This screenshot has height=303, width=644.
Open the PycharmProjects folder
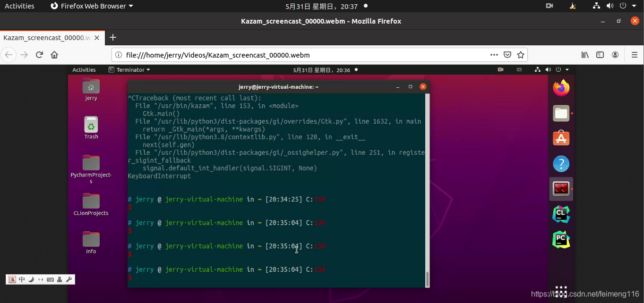tap(91, 169)
